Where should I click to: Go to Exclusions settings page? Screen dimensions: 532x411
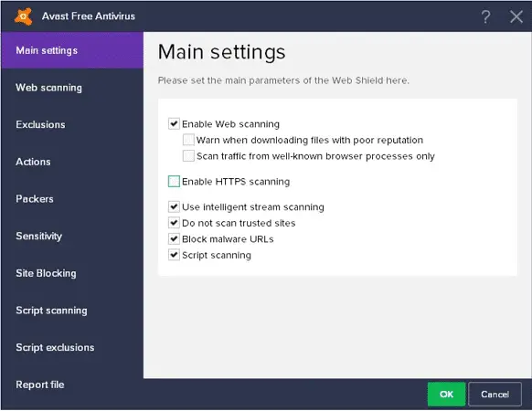pyautogui.click(x=72, y=124)
